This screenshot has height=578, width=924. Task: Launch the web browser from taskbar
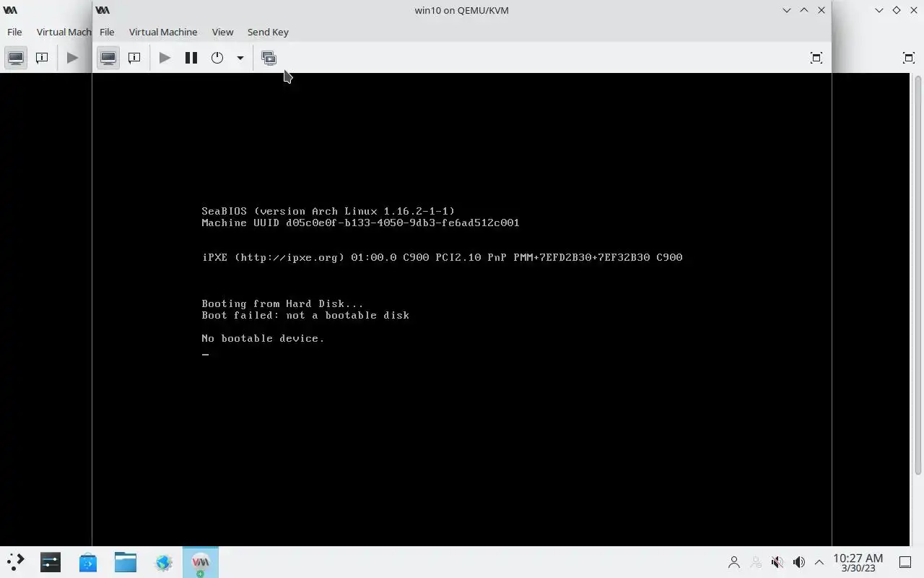(x=163, y=561)
